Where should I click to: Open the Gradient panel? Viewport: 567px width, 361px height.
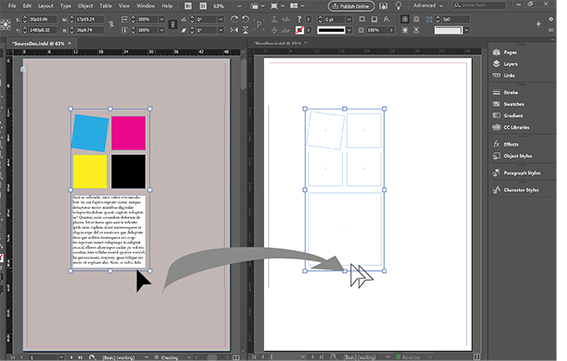tap(508, 116)
